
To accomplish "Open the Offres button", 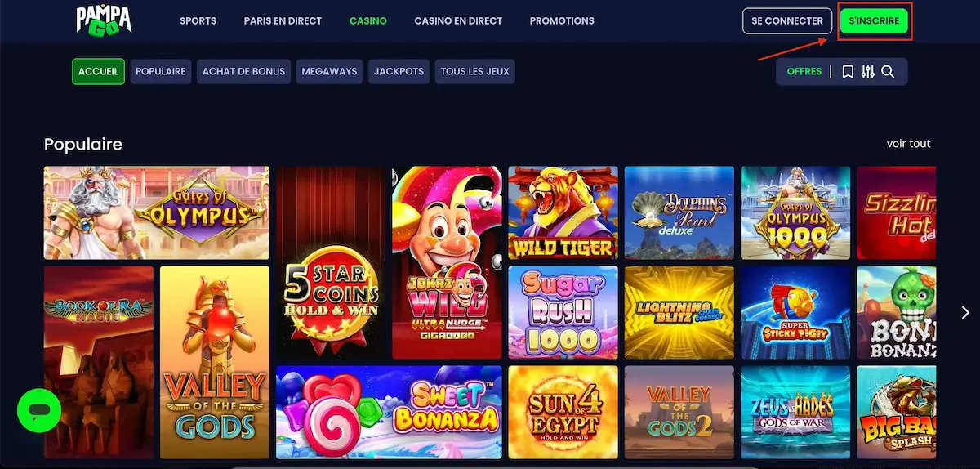I will (x=804, y=71).
